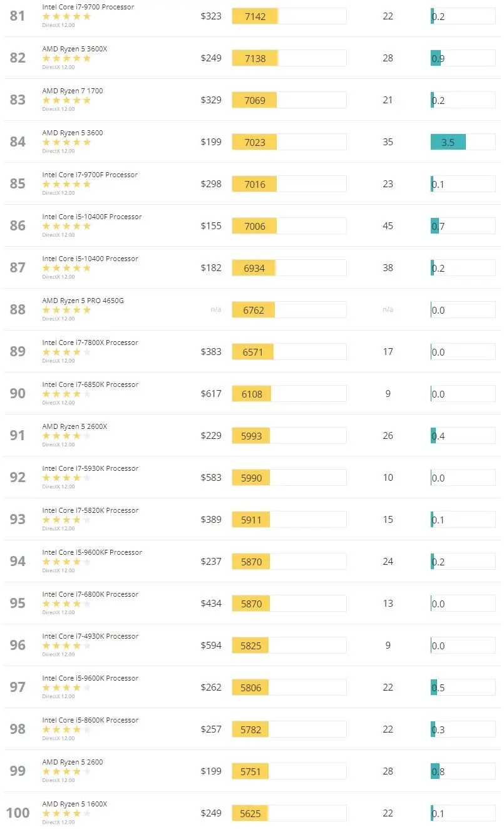Click the stars under Intel Core i7-9700 Processor
Viewport: 504px width, 829px height.
(66, 16)
